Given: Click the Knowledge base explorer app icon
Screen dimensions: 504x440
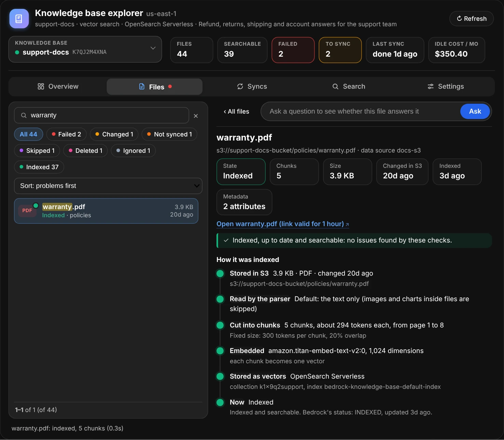Looking at the screenshot, I should (x=19, y=18).
